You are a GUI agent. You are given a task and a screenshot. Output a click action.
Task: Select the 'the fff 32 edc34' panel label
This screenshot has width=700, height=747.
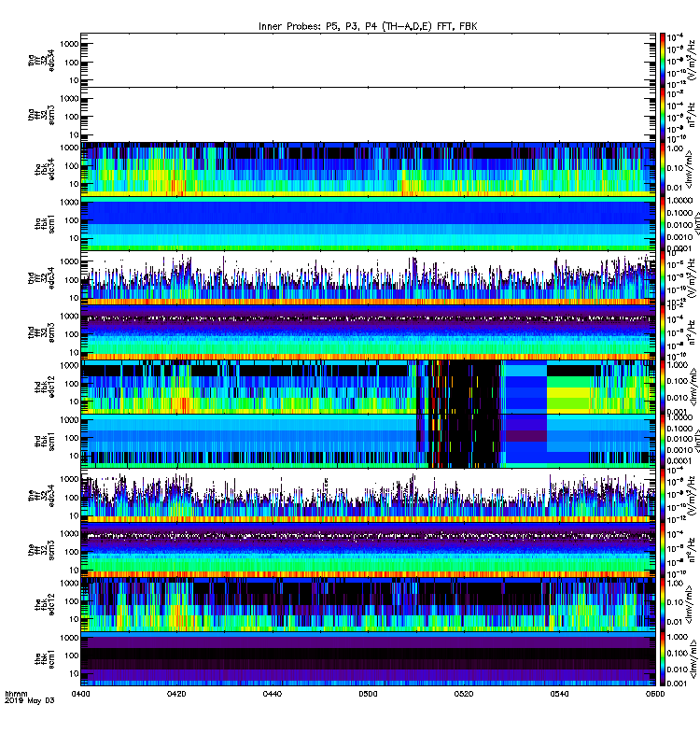pos(41,496)
